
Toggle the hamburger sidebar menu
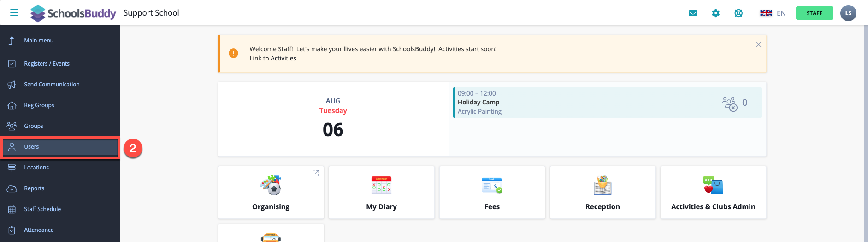14,13
